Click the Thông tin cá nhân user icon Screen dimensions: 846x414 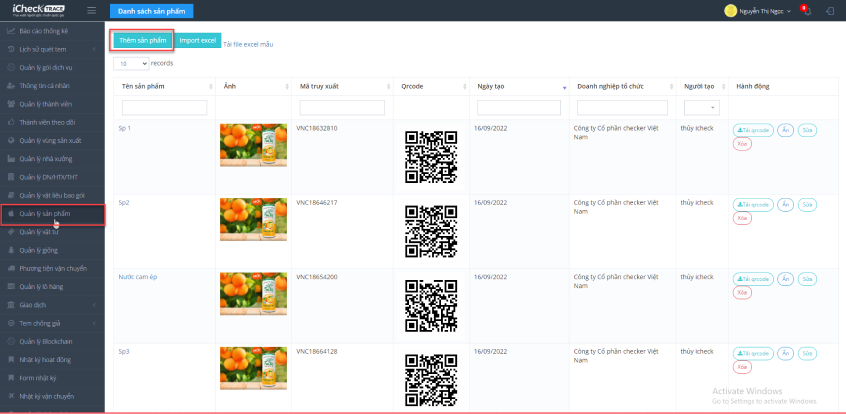pos(11,86)
